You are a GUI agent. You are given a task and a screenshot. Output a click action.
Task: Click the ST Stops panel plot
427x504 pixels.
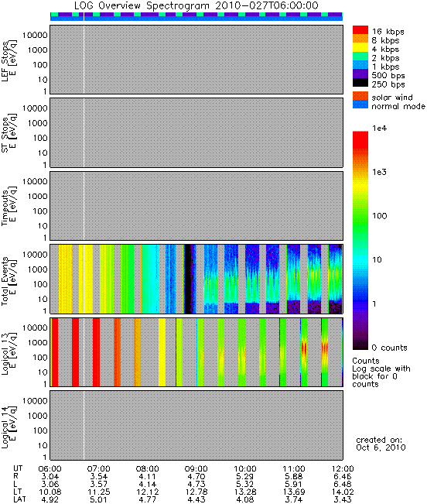point(196,132)
